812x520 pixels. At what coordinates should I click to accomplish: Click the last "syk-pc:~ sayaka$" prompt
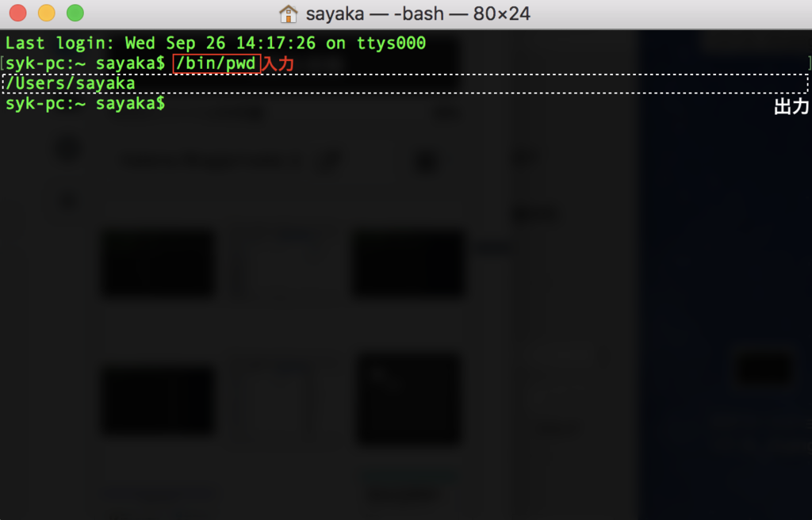(x=85, y=104)
